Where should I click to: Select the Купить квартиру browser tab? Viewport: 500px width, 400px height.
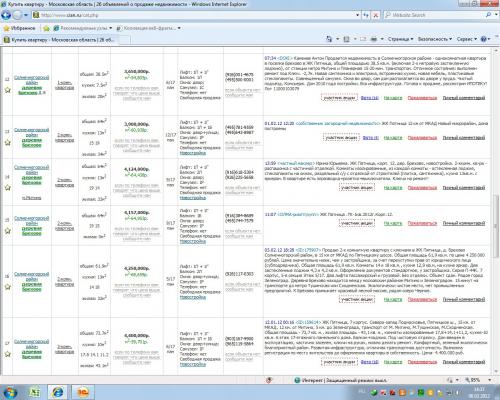coord(59,40)
